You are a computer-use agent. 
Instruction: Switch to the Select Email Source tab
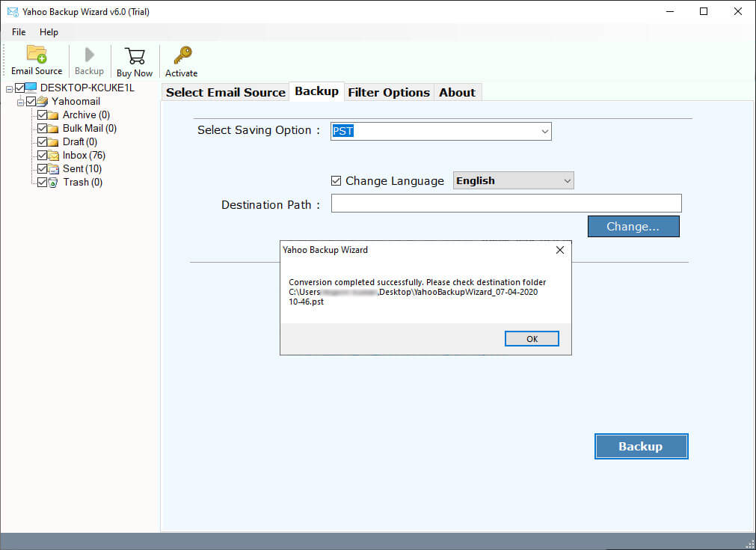click(225, 92)
